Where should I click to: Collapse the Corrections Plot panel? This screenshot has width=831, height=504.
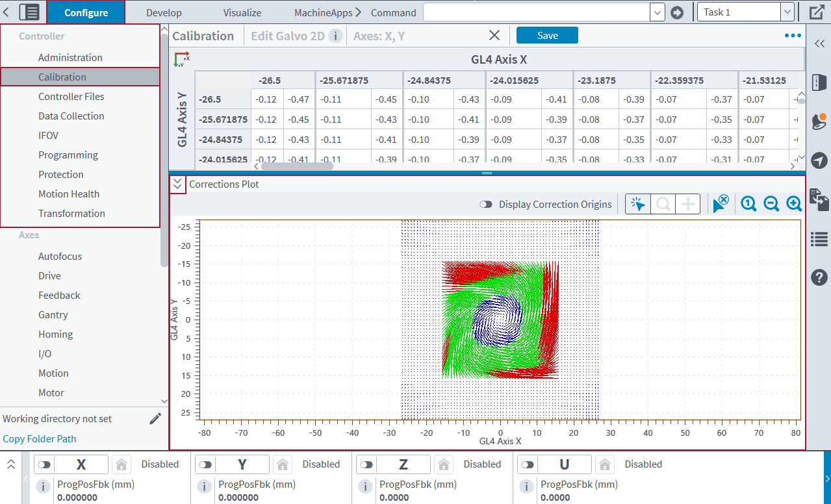[178, 184]
